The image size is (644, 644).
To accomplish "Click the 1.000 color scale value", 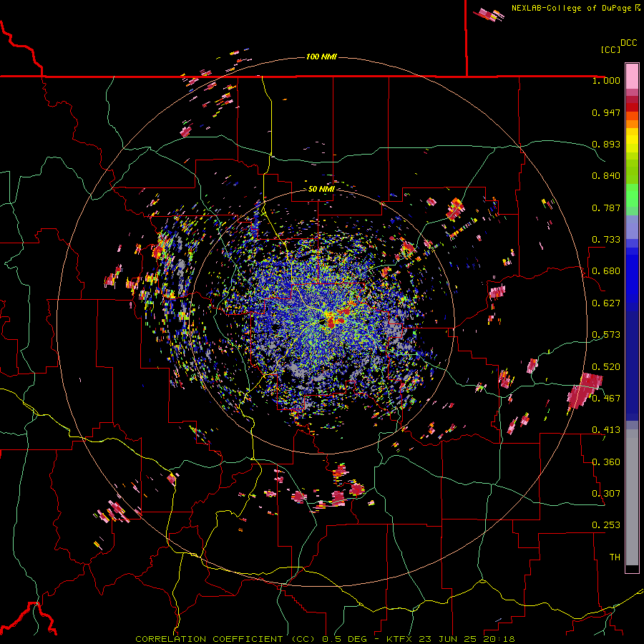I will pos(606,80).
